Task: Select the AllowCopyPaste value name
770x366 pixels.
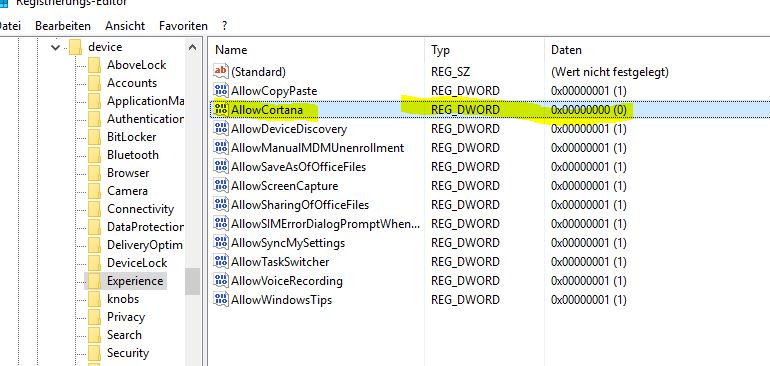Action: 274,91
